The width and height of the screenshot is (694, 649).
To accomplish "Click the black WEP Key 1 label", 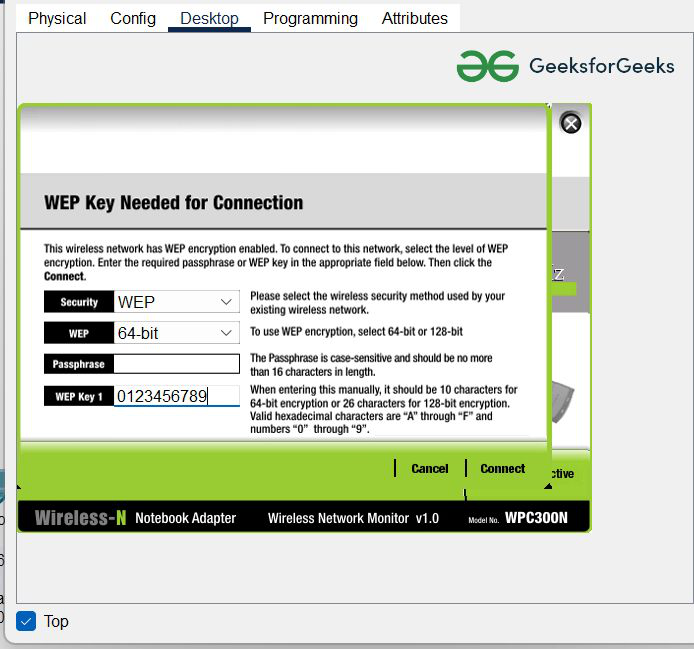I will pyautogui.click(x=79, y=397).
